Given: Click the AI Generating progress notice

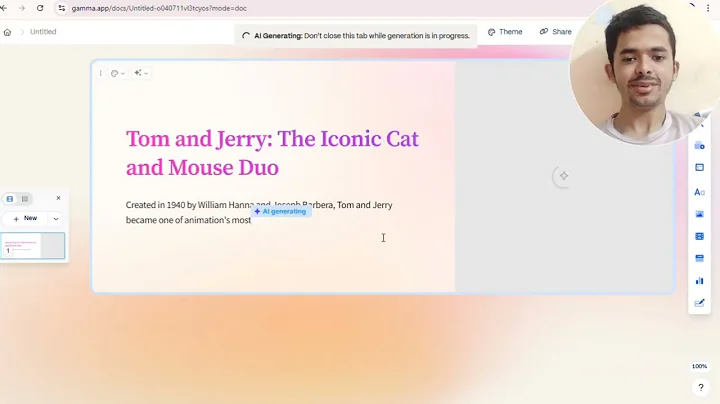Looking at the screenshot, I should [356, 35].
